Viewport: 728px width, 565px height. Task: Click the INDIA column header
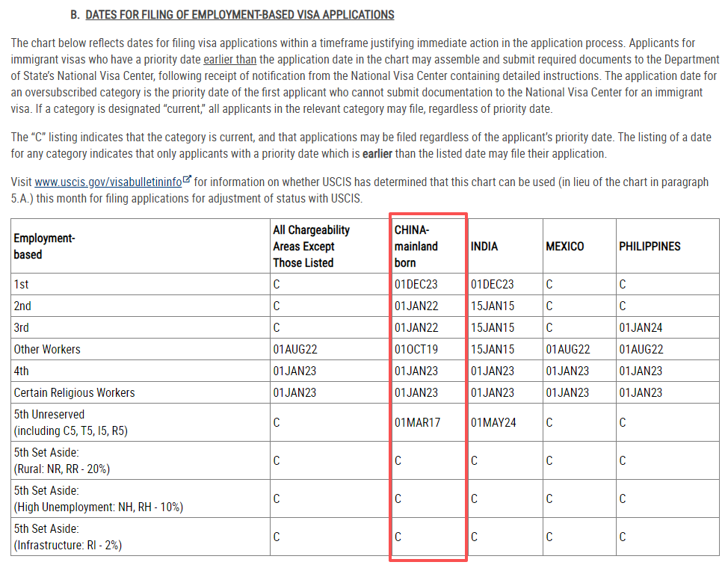484,246
